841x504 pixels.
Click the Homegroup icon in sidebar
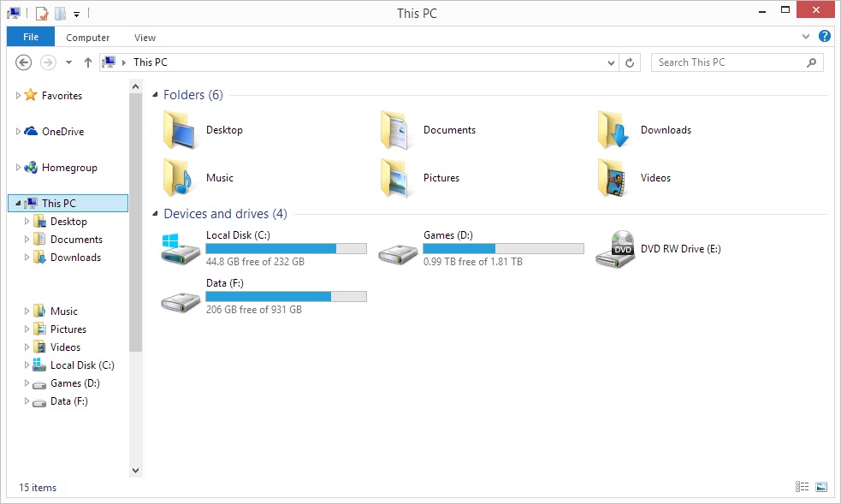point(31,167)
